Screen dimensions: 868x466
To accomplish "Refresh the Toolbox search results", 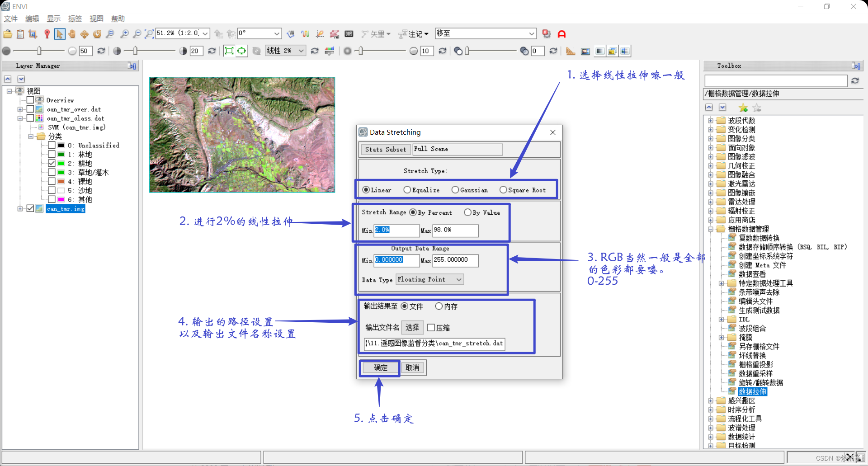I will (x=855, y=81).
